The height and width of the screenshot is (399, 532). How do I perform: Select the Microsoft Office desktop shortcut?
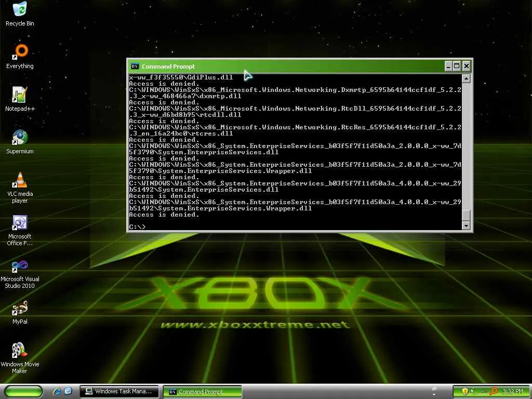click(20, 230)
